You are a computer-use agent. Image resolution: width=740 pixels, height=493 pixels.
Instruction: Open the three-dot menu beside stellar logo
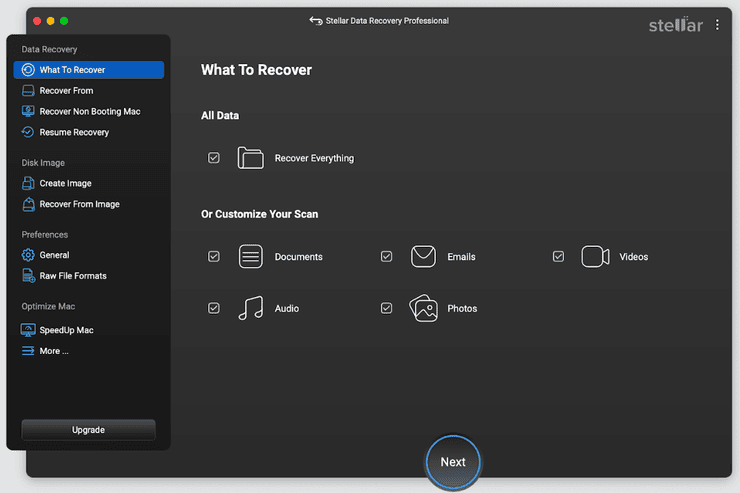click(x=717, y=25)
